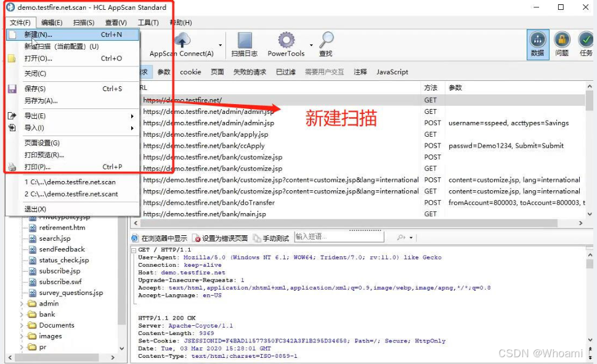Select Page Setup menu entry
The image size is (597, 364).
point(72,143)
